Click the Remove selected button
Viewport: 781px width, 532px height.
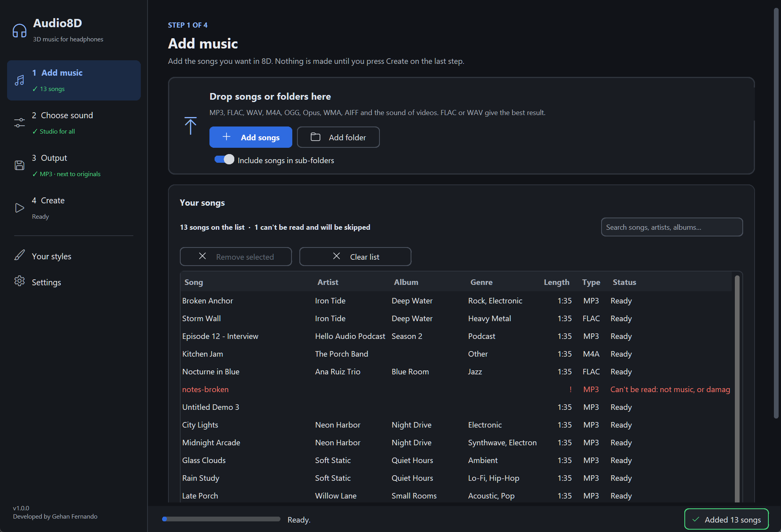236,257
